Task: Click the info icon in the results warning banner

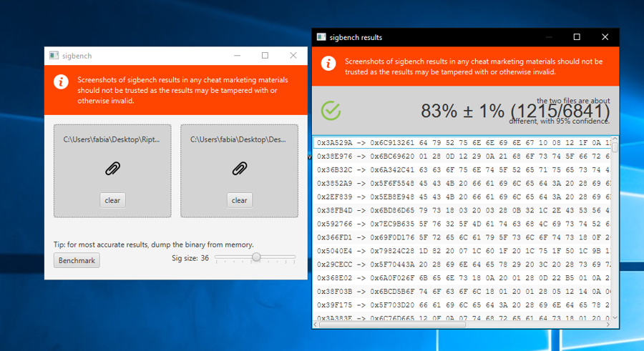Action: [328, 63]
